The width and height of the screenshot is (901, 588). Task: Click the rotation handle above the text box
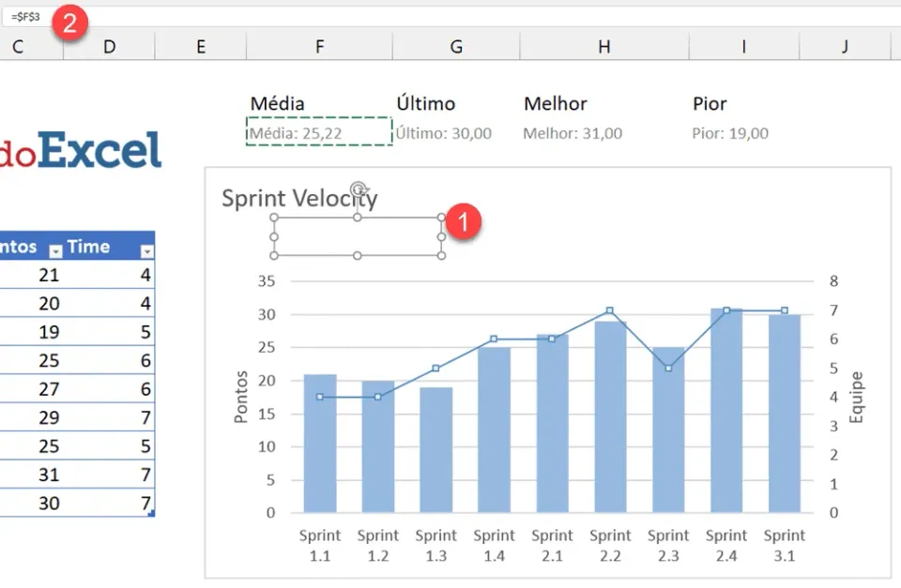358,188
